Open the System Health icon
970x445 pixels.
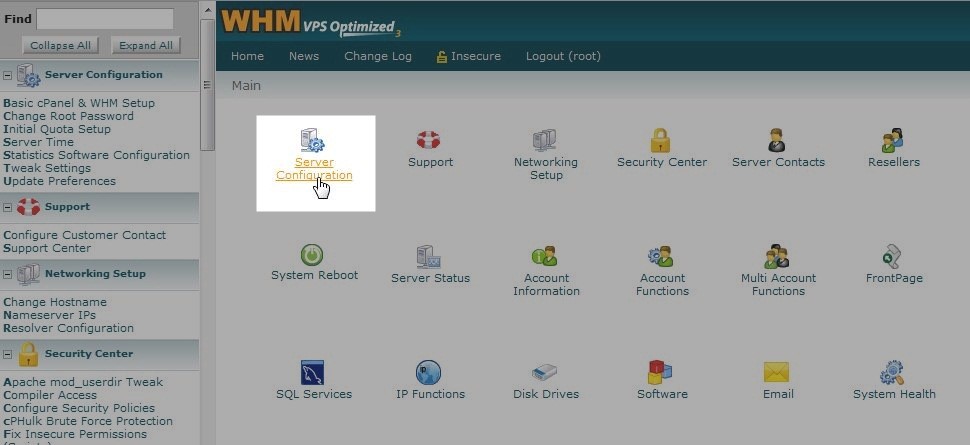[x=892, y=373]
